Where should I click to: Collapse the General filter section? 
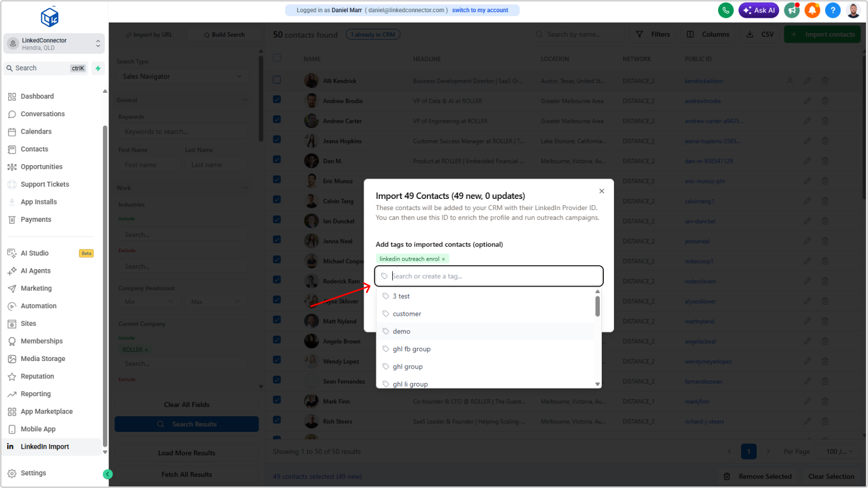click(x=246, y=100)
